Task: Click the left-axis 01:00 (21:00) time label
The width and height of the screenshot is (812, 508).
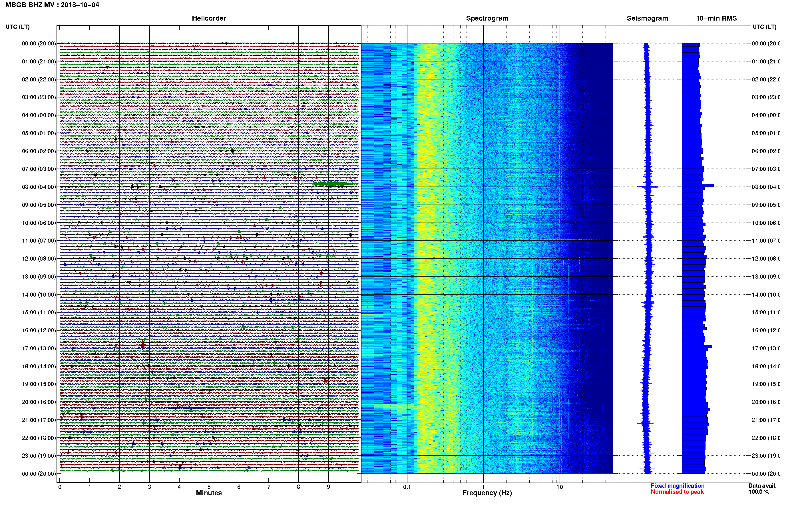Action: [39, 61]
